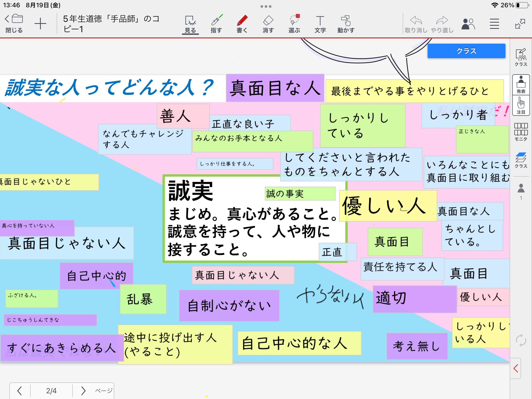
Task: Expand the hidden panel with red chevron
Action: click(x=516, y=368)
